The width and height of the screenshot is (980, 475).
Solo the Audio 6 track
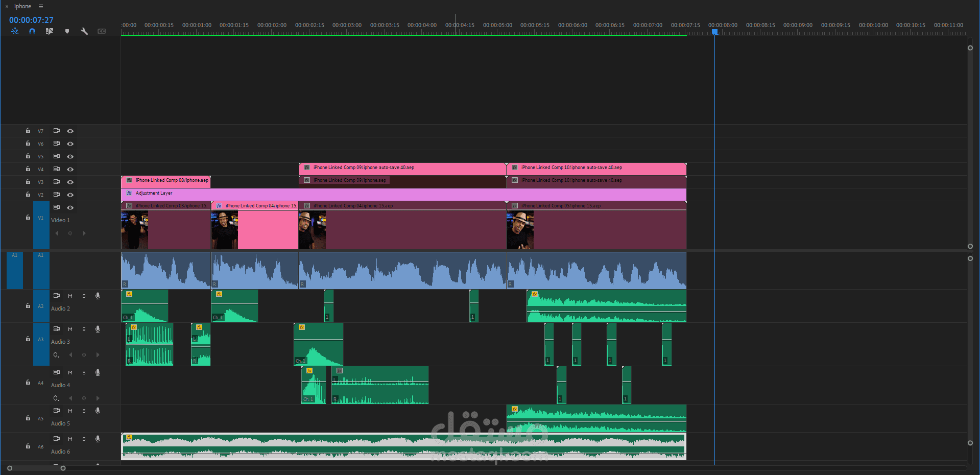pos(84,439)
